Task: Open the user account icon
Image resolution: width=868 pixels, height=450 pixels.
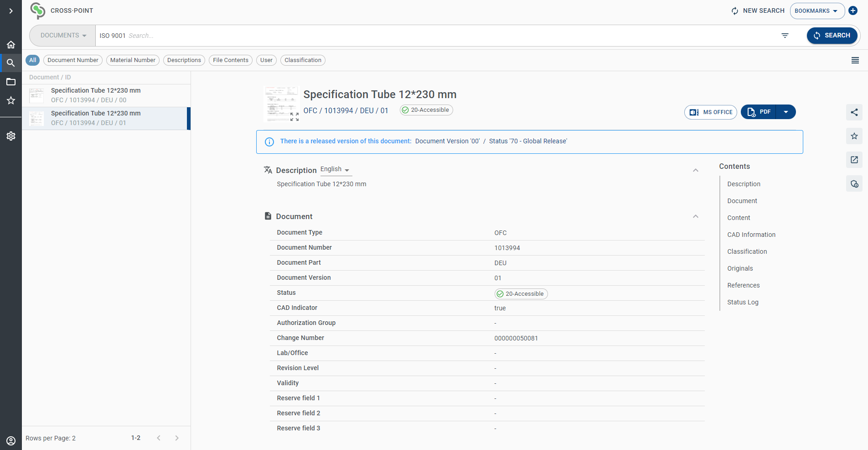Action: tap(11, 441)
